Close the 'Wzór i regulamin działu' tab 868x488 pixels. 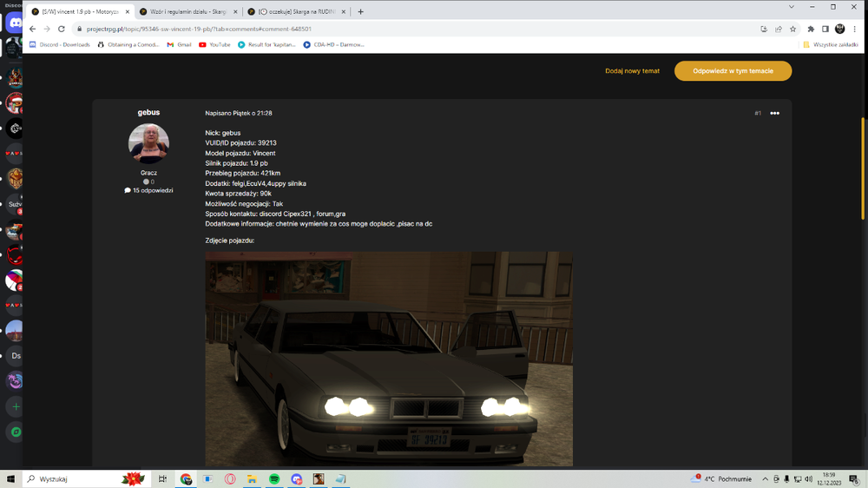point(235,11)
